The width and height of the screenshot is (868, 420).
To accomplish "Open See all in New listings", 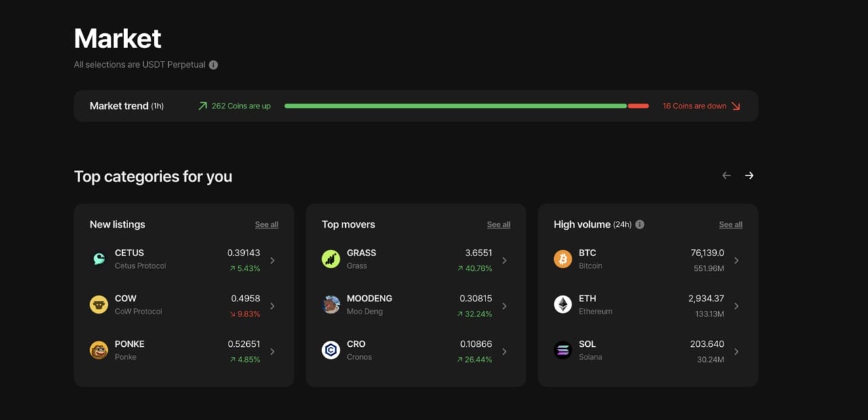I will pyautogui.click(x=266, y=224).
